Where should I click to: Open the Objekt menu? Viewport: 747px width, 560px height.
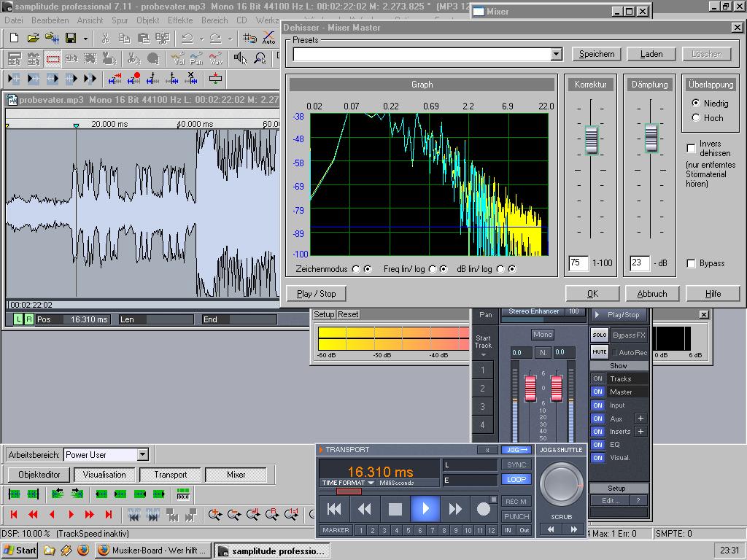tap(147, 20)
